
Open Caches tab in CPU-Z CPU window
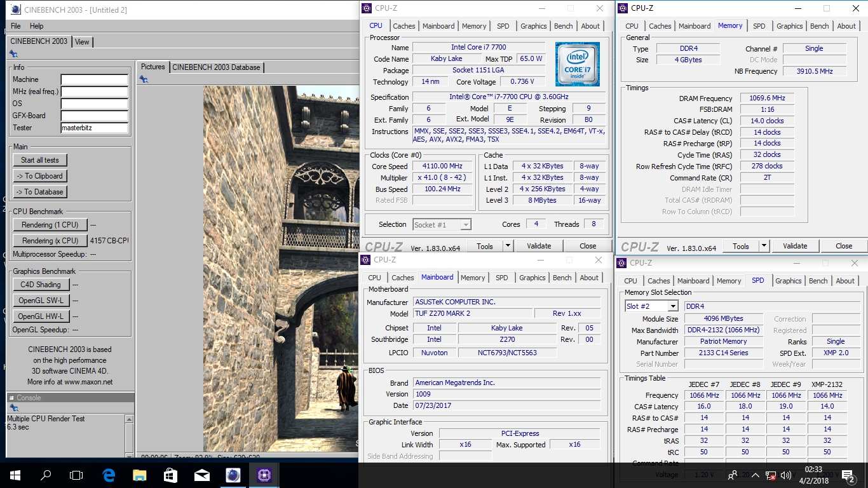(x=403, y=26)
